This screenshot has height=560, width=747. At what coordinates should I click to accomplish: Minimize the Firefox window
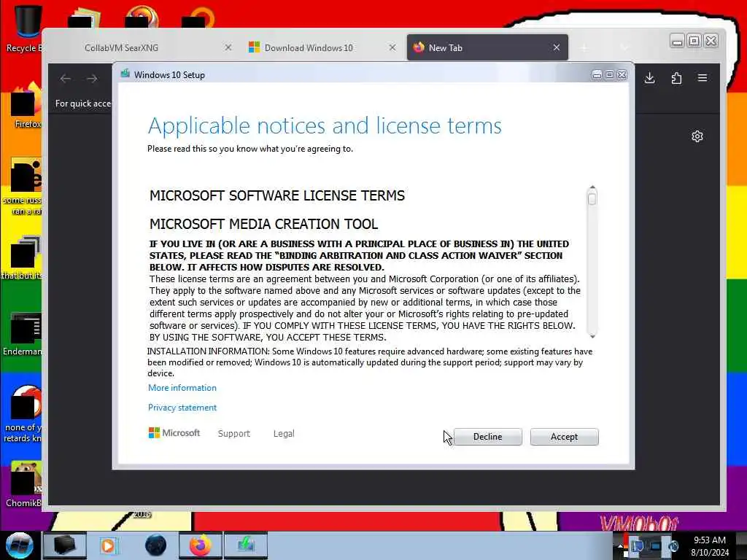click(677, 42)
